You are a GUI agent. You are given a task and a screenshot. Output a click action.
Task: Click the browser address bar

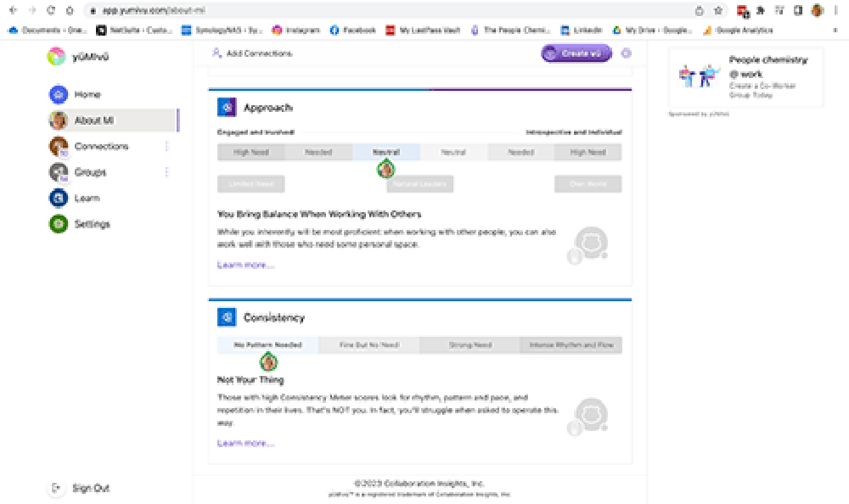(x=340, y=12)
